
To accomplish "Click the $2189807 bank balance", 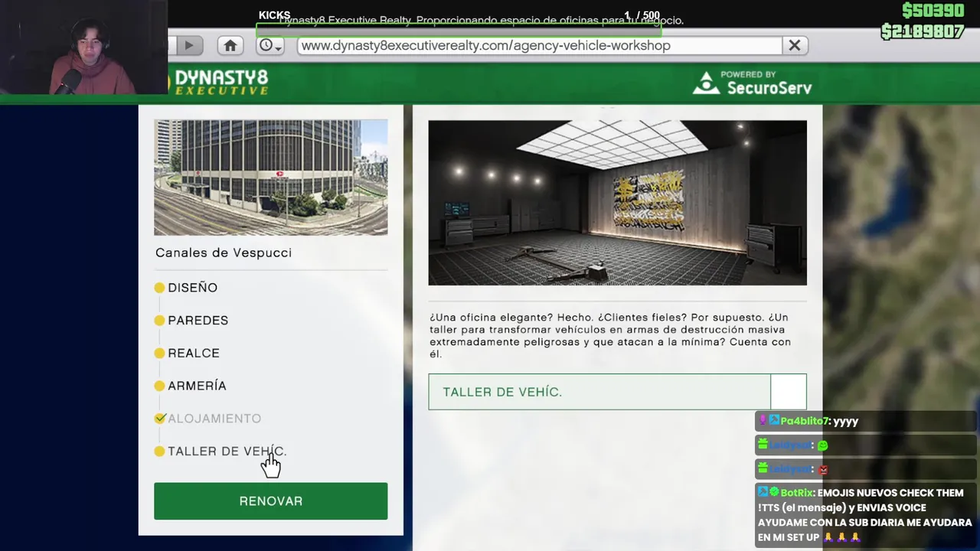I will pos(923,31).
